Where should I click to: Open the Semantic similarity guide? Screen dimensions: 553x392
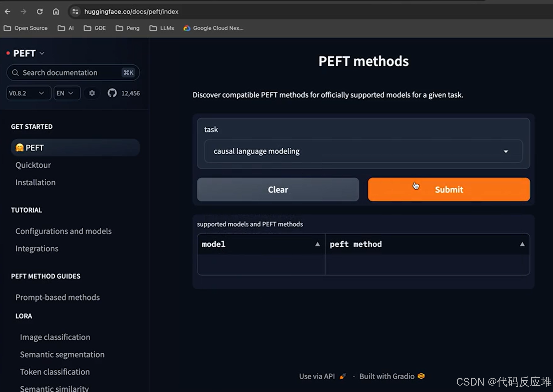click(x=54, y=388)
